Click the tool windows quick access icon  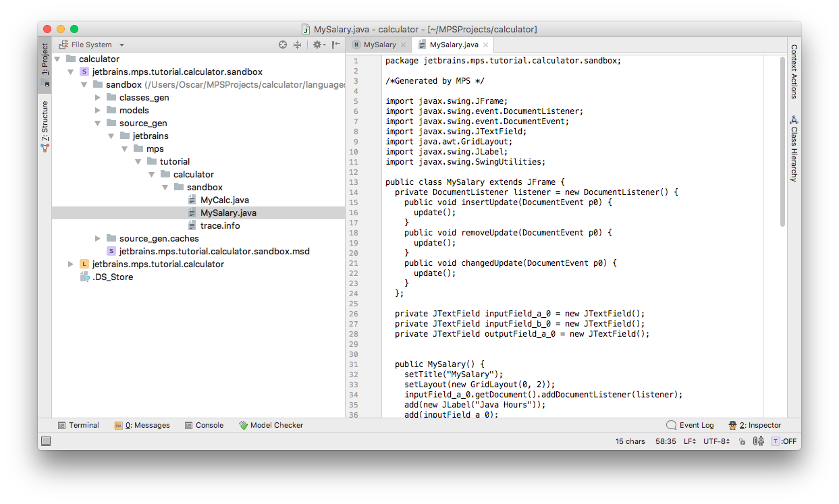point(46,441)
